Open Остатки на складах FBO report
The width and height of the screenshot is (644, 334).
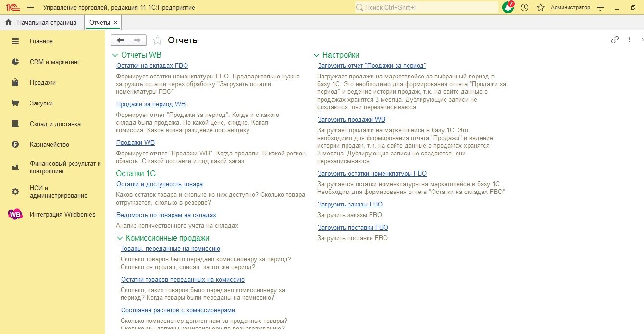coord(152,66)
